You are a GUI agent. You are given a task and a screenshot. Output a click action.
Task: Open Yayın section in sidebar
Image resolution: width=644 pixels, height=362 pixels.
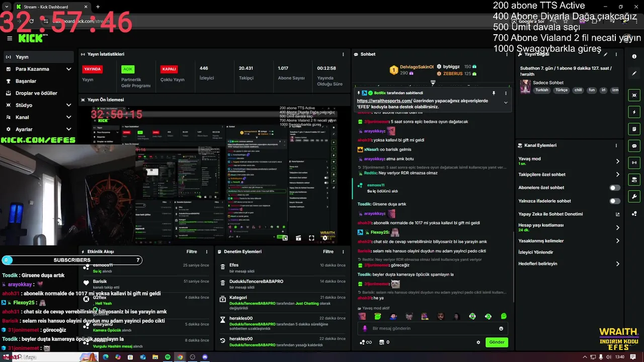pyautogui.click(x=39, y=57)
